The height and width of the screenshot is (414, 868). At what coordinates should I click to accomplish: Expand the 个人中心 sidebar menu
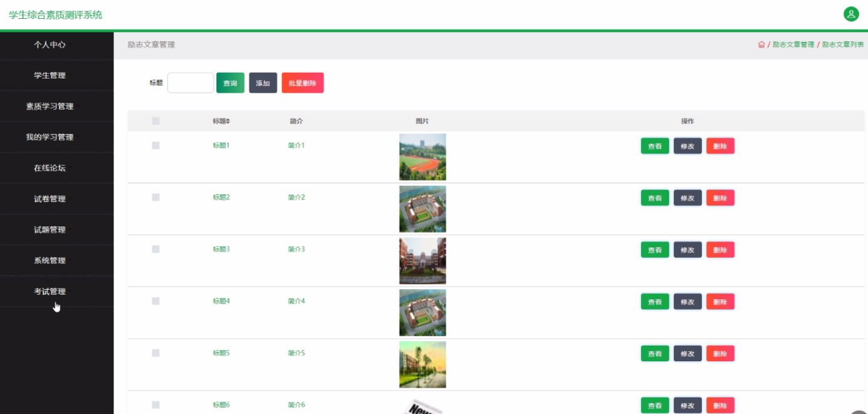56,45
